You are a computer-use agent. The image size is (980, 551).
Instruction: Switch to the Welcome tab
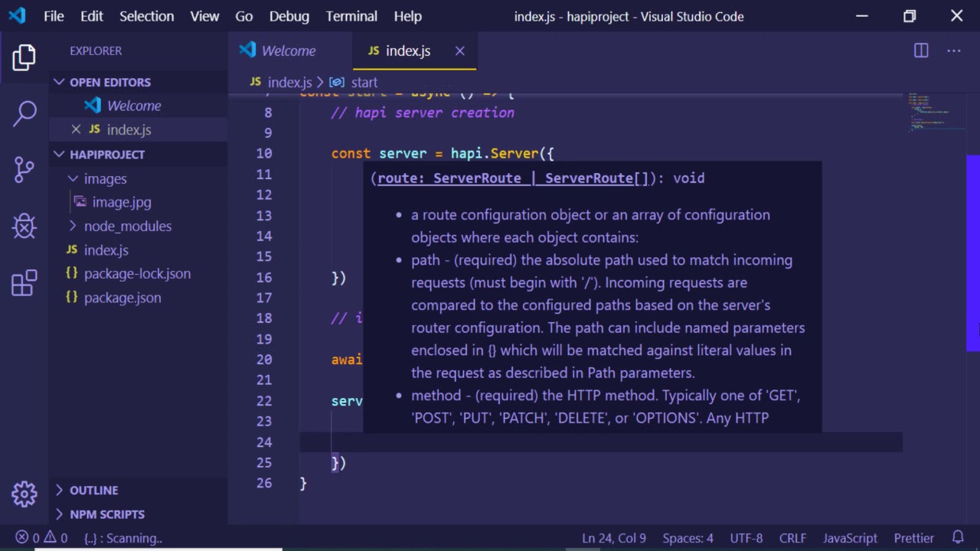click(288, 51)
